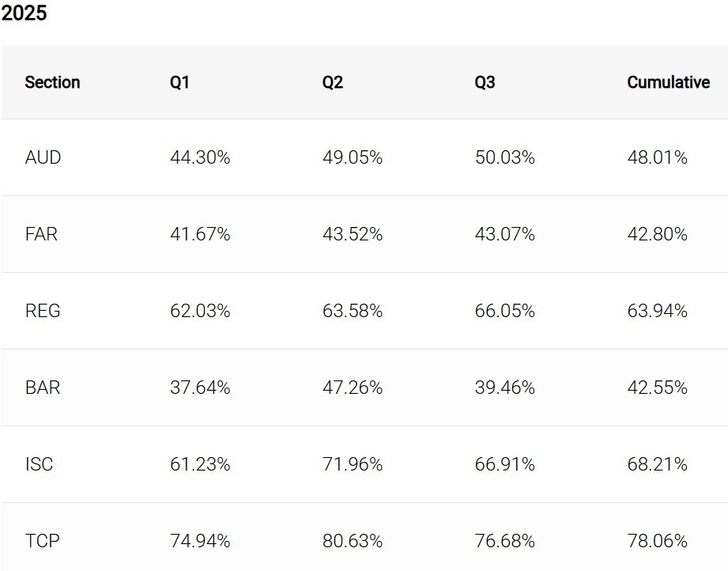Click AUD cumulative value 48.01%
Viewport: 728px width, 571px height.
tap(657, 157)
